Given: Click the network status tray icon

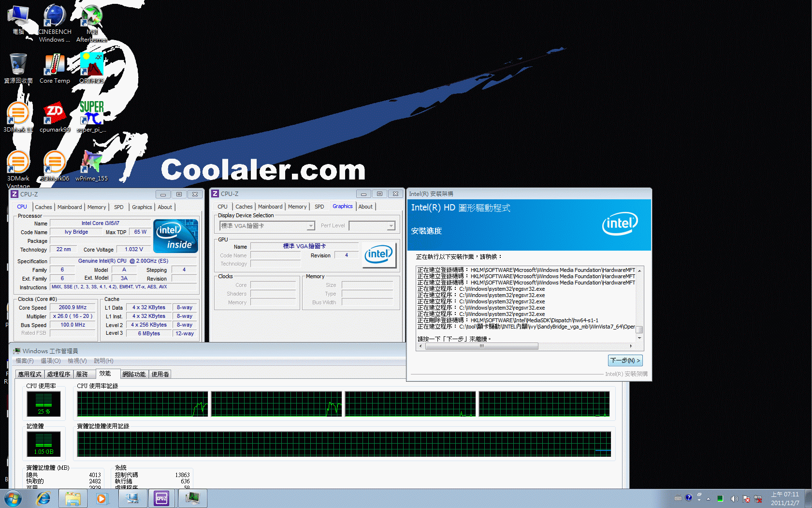Looking at the screenshot, I should click(758, 498).
